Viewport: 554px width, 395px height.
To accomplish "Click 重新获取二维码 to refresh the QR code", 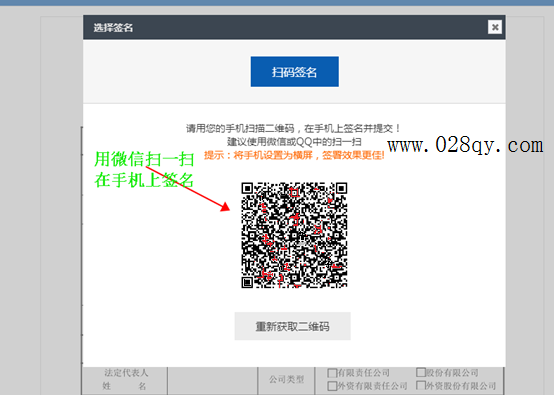I will tap(293, 326).
